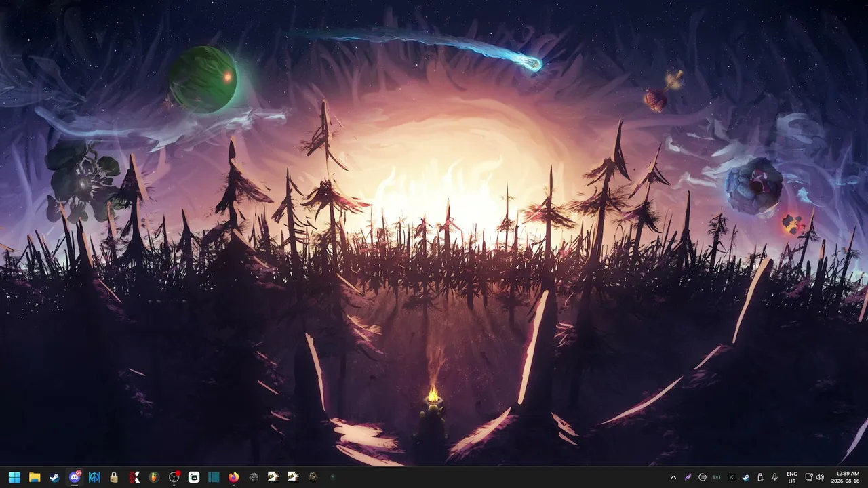Open the Windows Start menu

pyautogui.click(x=15, y=477)
